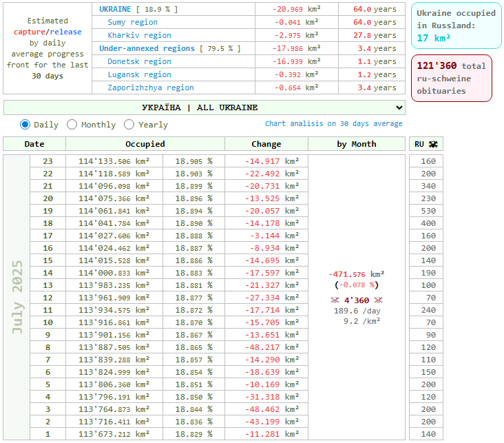Image resolution: width=504 pixels, height=443 pixels.
Task: Select the Monthly radio button
Action: click(x=72, y=125)
